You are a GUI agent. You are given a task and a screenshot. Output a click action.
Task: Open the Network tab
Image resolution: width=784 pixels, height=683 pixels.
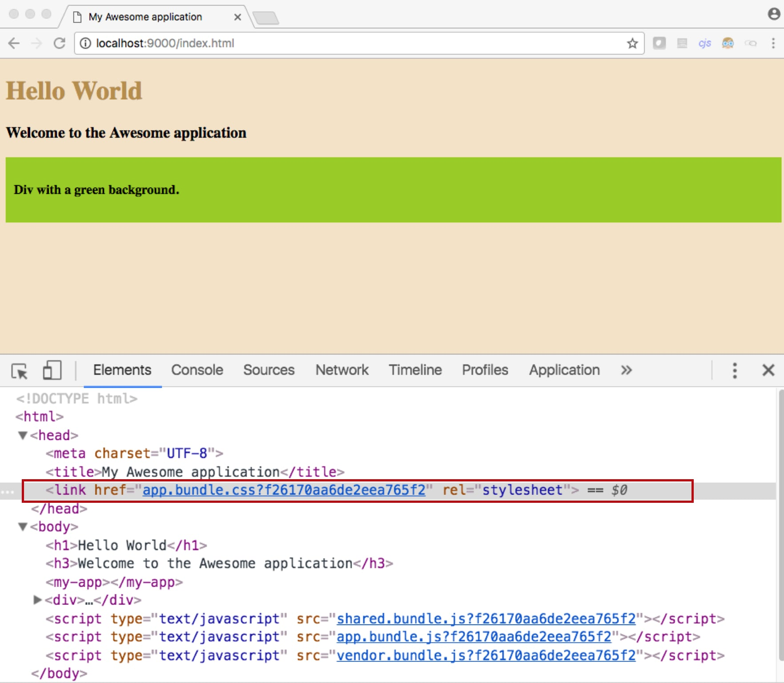click(x=342, y=370)
